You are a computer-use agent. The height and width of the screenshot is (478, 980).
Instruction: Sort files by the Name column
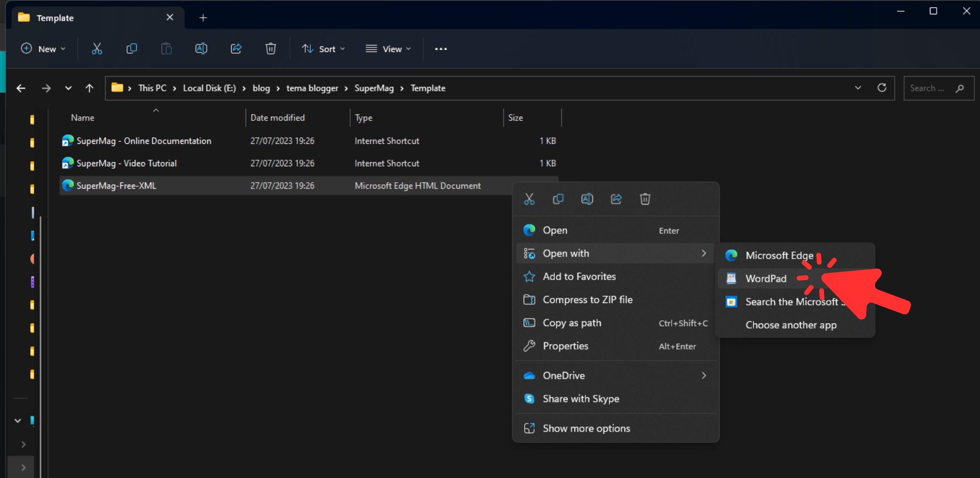83,118
